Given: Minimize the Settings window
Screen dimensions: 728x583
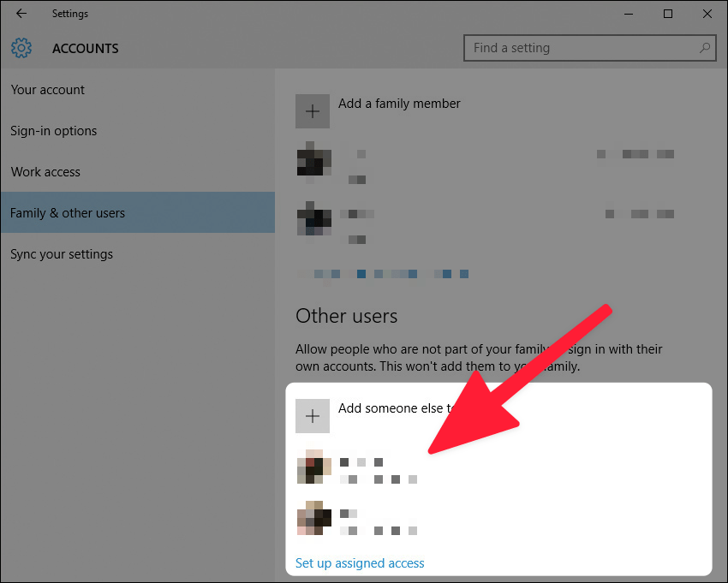Looking at the screenshot, I should tap(629, 14).
